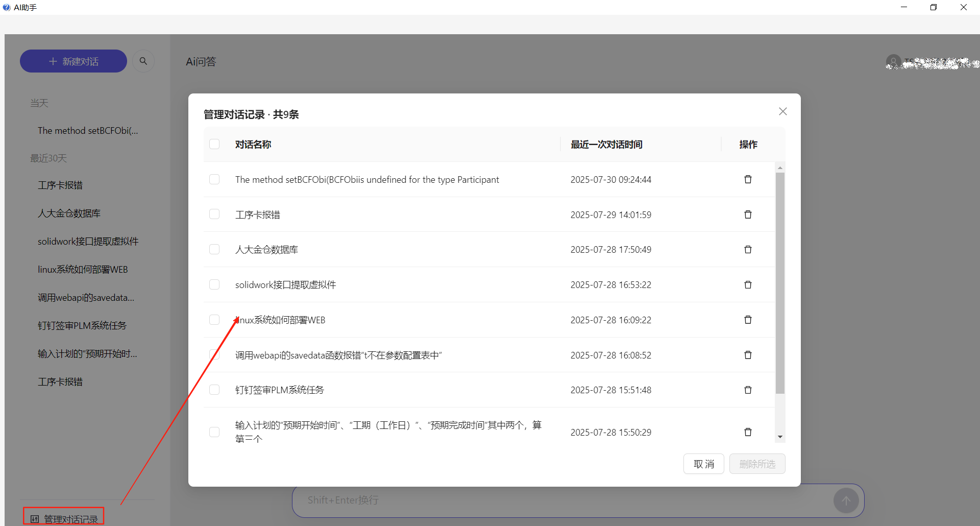Click trash icon for linux系统如何部署WEB row
Viewport: 980px width, 526px height.
tap(748, 320)
